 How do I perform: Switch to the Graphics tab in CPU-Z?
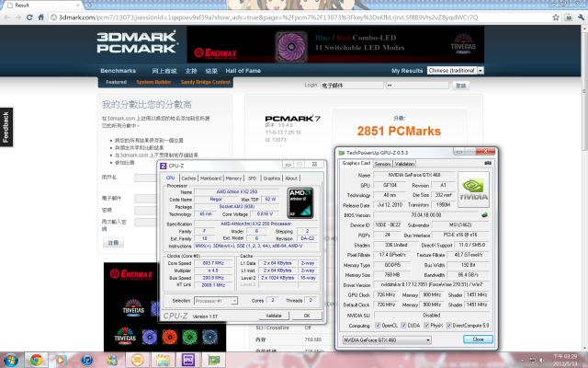(x=272, y=178)
